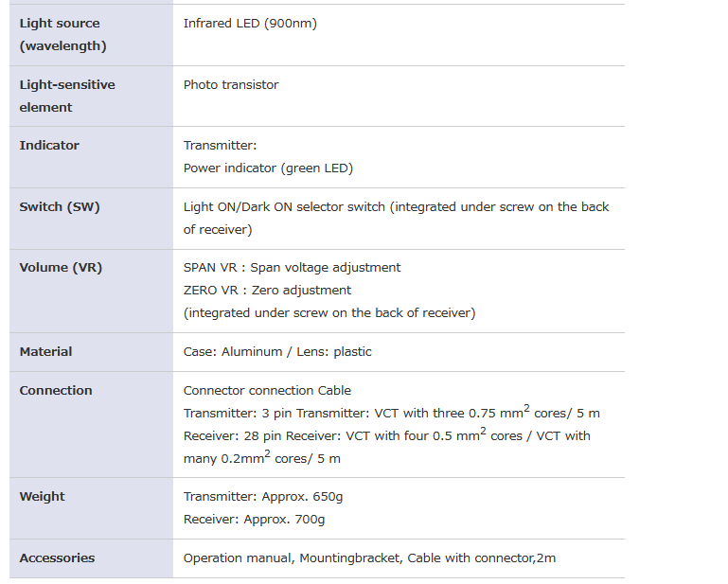The image size is (728, 584).
Task: Click the "Infrared LED (900nm)" value text
Action: click(x=250, y=24)
